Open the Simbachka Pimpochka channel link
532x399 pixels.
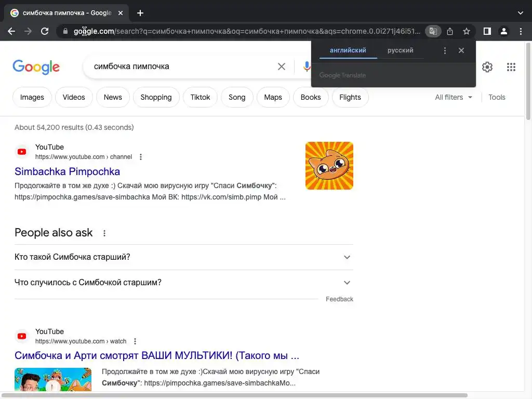67,171
